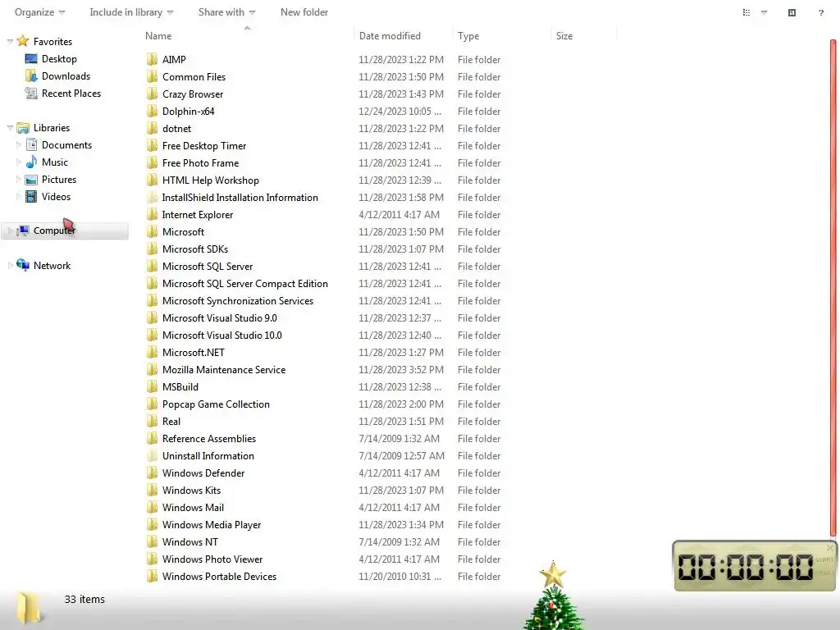The image size is (840, 630).
Task: Select the Mozilla Maintenance Service folder icon
Action: 152,369
